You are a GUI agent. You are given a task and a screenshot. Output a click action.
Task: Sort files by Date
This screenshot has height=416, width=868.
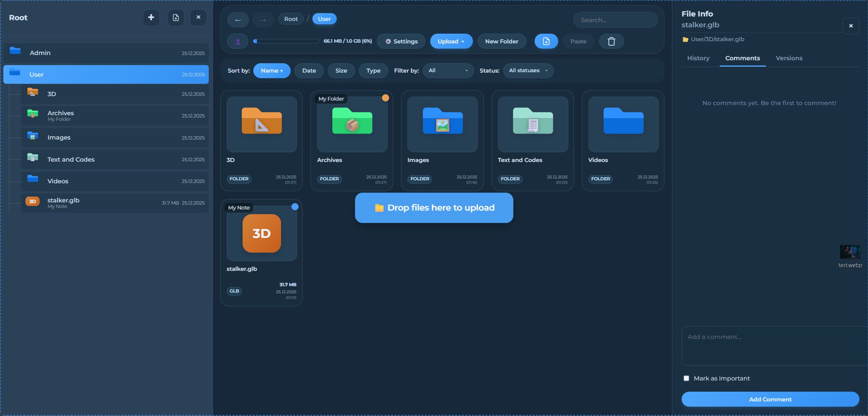pos(309,71)
